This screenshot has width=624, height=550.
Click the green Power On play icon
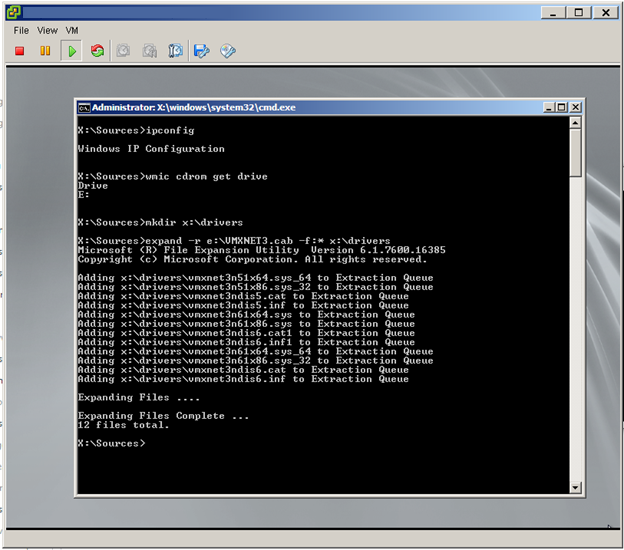coord(72,51)
